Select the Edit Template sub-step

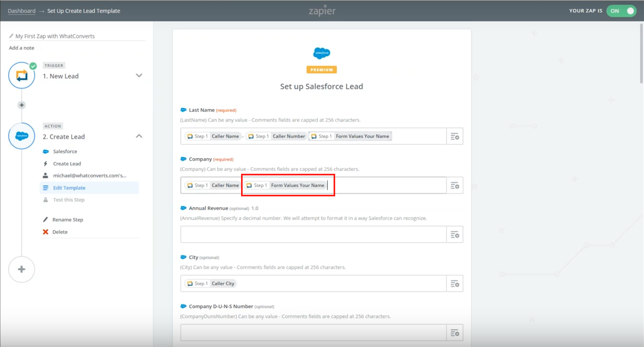tap(89, 188)
